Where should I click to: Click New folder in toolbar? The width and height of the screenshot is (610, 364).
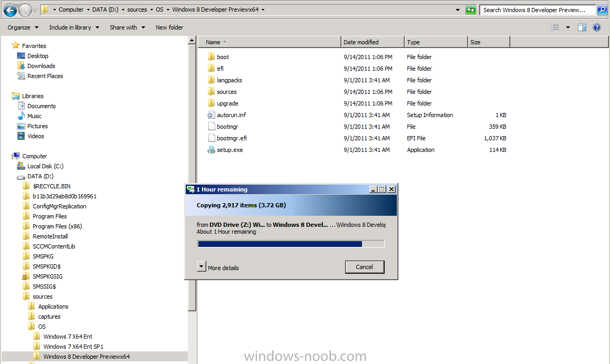[169, 27]
